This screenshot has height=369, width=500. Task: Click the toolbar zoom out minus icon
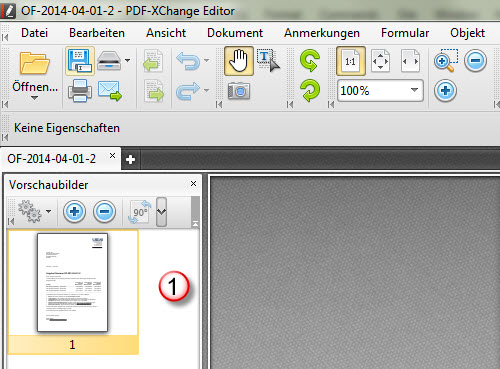tap(475, 61)
